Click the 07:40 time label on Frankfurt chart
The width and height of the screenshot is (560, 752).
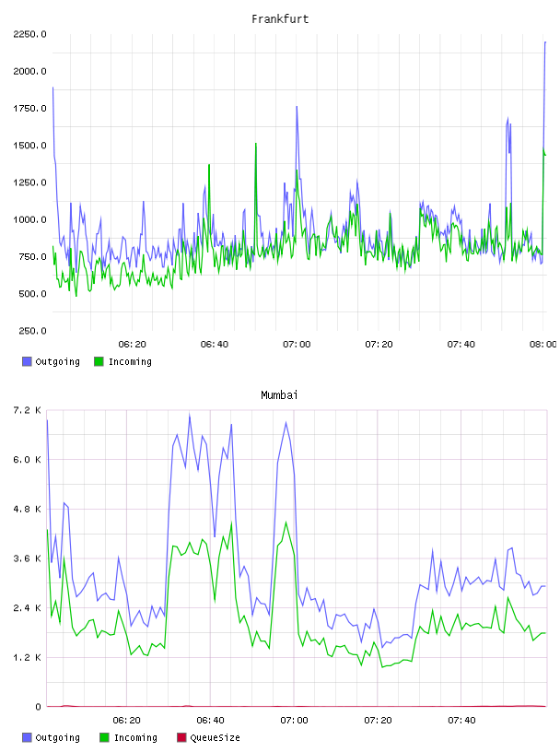(x=461, y=345)
